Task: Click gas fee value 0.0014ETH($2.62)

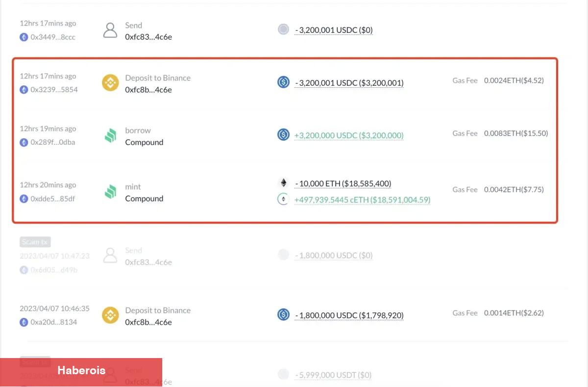Action: click(x=514, y=313)
